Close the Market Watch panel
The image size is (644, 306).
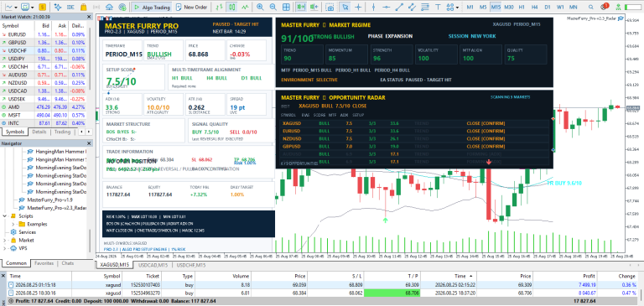coord(89,17)
